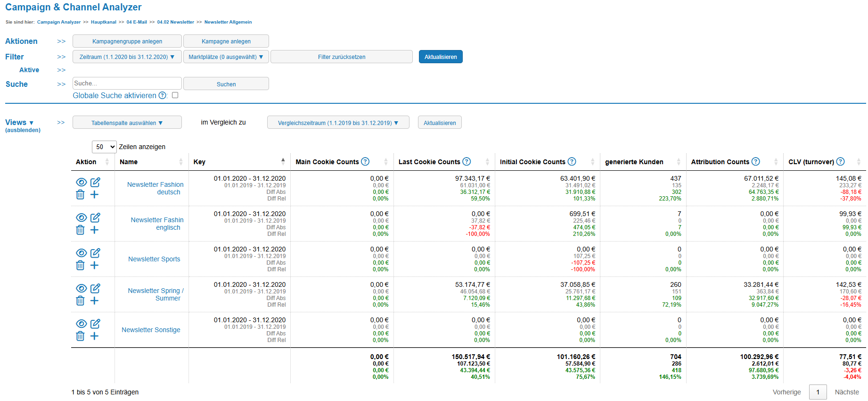The image size is (868, 401).
Task: Click edit icon for Newsletter Fashion deutsch
Action: click(x=95, y=182)
